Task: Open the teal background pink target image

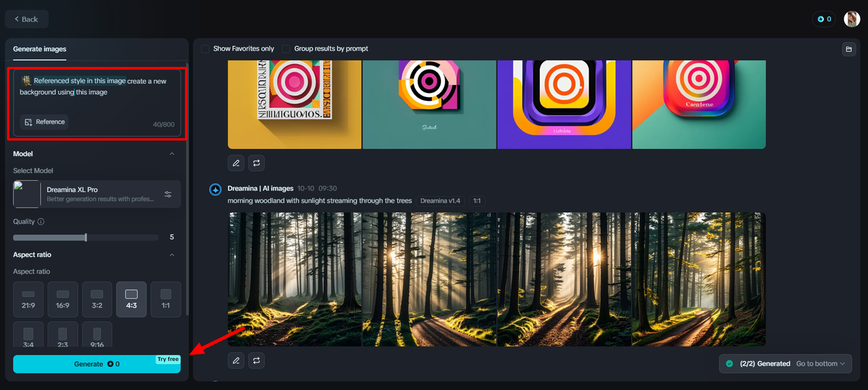Action: tap(429, 104)
